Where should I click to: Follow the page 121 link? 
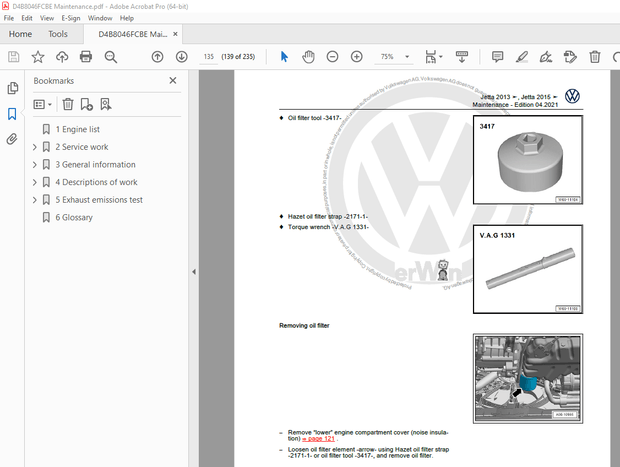tap(318, 439)
